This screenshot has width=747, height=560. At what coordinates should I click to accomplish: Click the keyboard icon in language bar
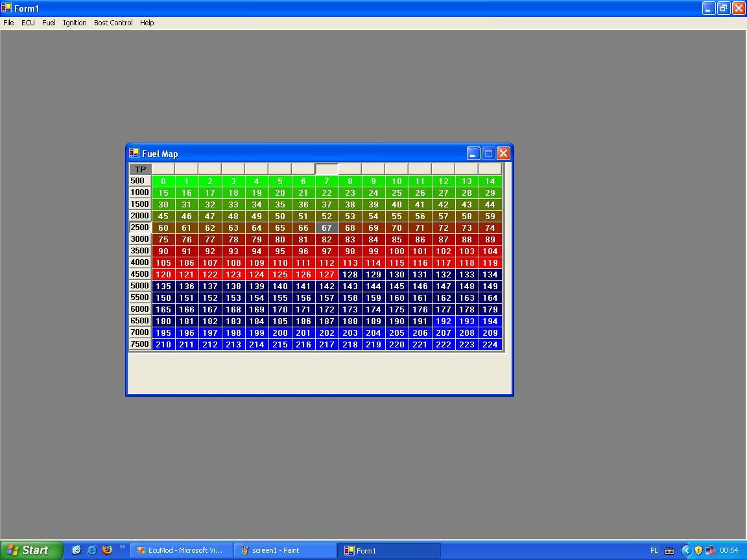point(669,550)
